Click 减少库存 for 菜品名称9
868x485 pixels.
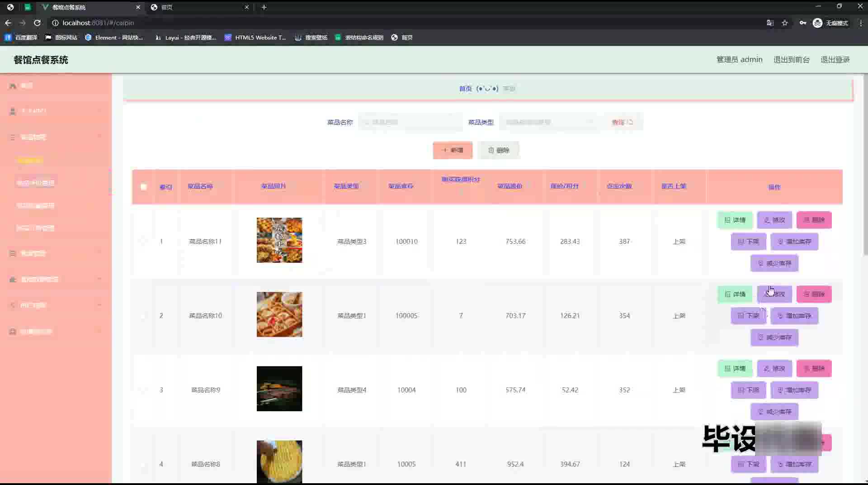tap(774, 412)
